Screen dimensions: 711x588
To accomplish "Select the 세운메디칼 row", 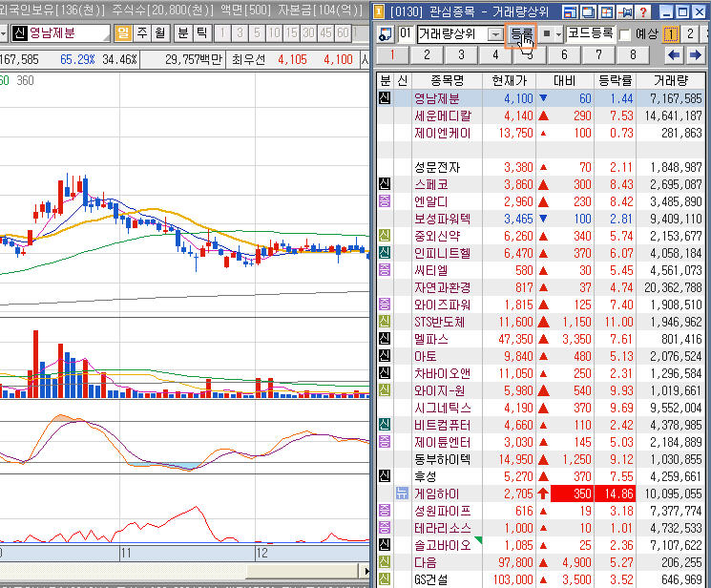I will click(x=541, y=115).
